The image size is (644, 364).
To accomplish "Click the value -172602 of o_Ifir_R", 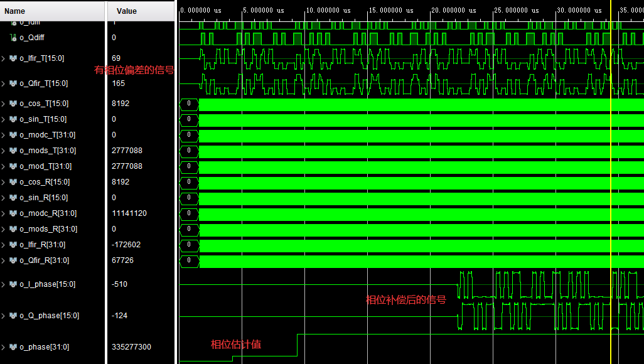I will [x=126, y=245].
